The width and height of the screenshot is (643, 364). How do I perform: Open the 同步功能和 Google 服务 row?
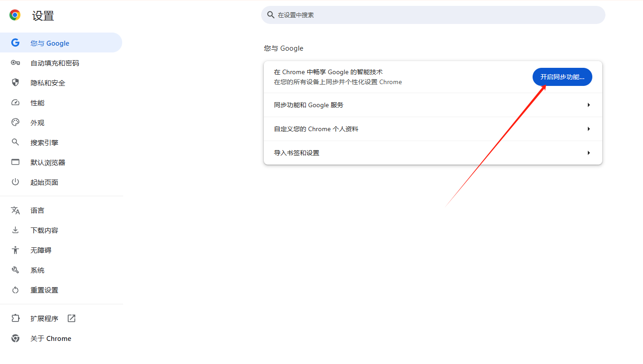click(433, 105)
